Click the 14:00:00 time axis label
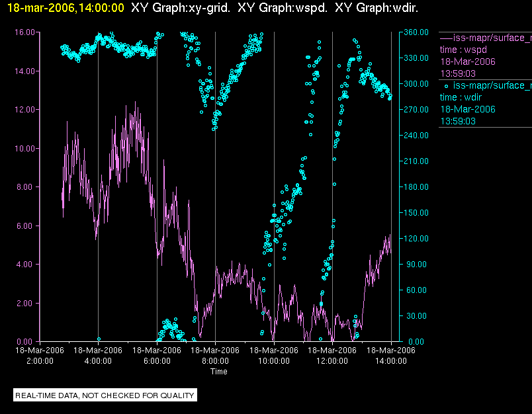The width and height of the screenshot is (532, 414). (391, 361)
